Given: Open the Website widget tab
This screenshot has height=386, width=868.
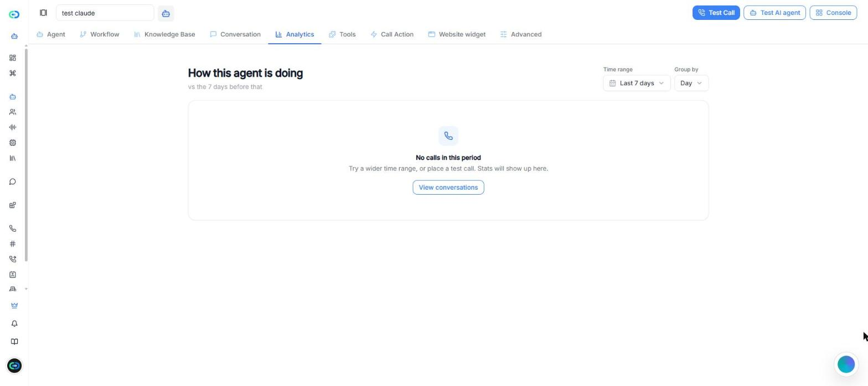Looking at the screenshot, I should point(457,34).
